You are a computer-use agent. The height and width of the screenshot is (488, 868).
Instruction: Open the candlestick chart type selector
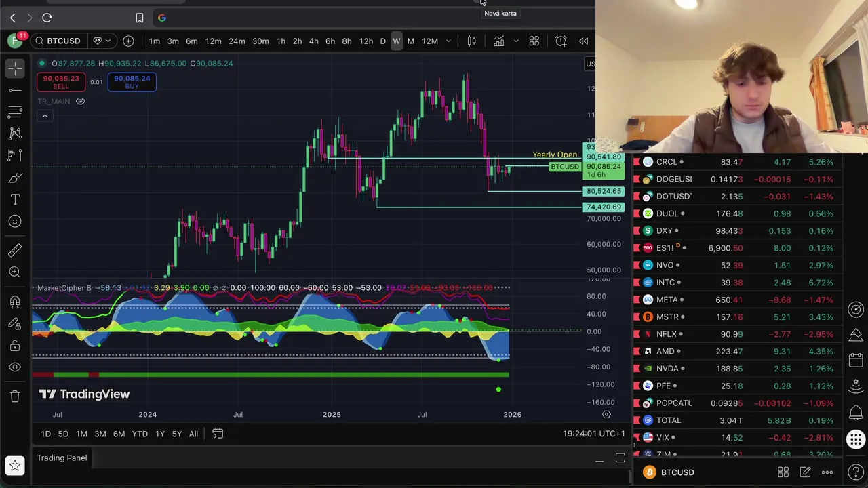(x=472, y=41)
